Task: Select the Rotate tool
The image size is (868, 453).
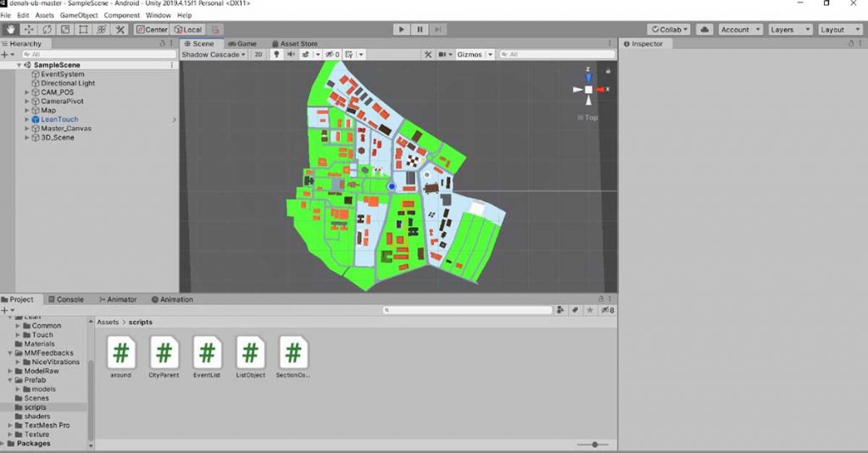Action: (x=47, y=30)
